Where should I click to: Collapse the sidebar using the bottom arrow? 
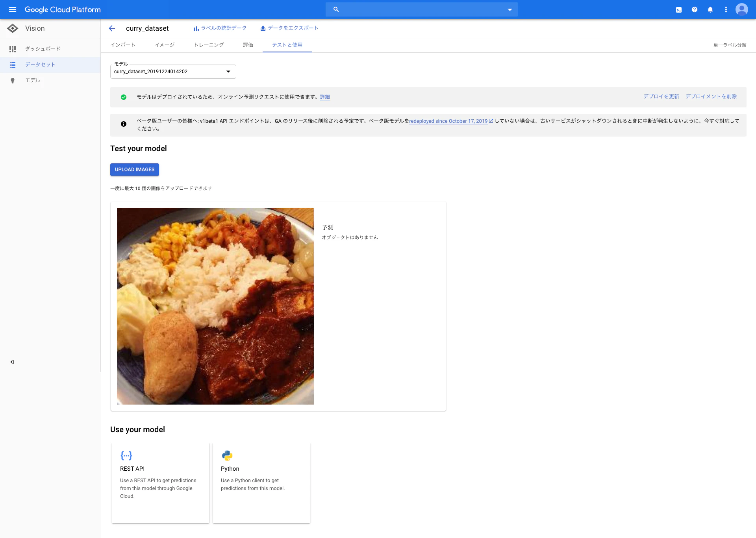click(12, 362)
